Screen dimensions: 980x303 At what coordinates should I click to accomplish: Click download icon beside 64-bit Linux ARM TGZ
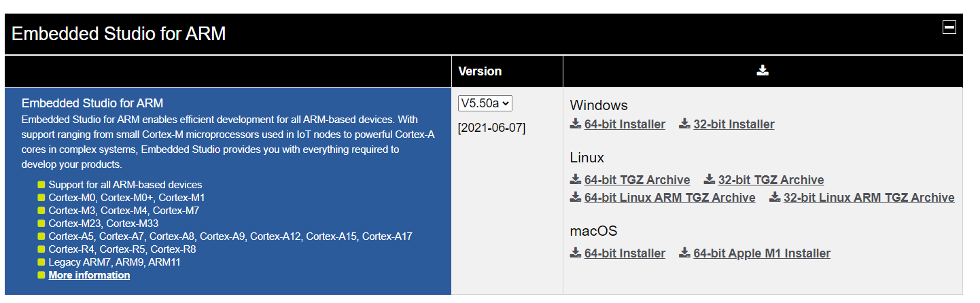576,197
